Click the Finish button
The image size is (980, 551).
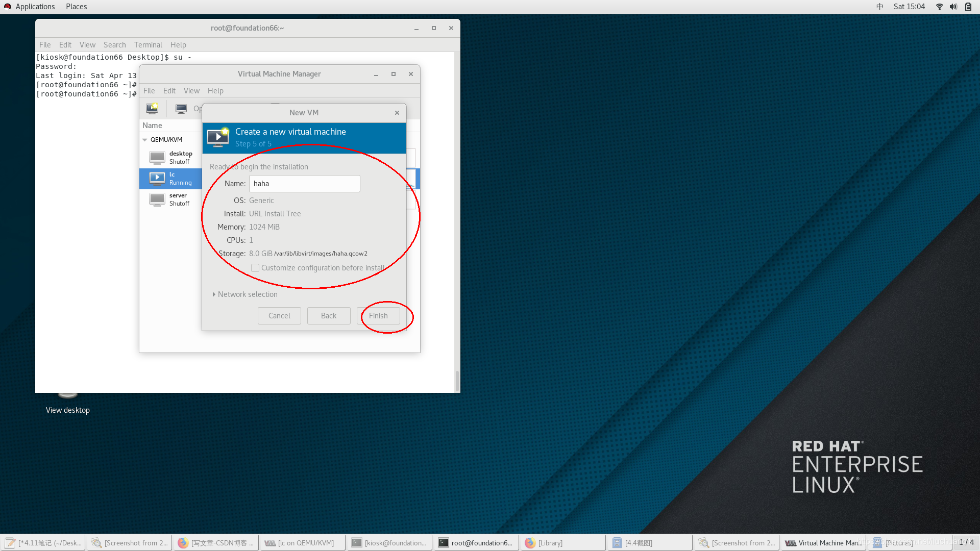[378, 316]
